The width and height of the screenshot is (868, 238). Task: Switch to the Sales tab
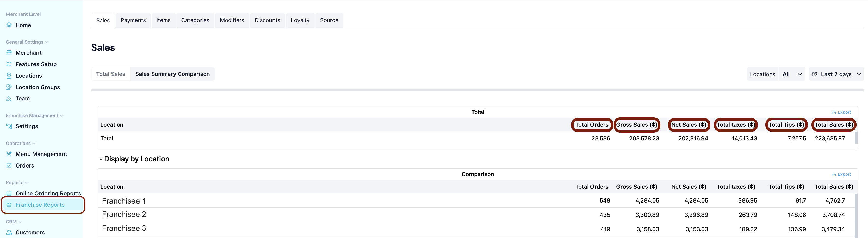103,20
